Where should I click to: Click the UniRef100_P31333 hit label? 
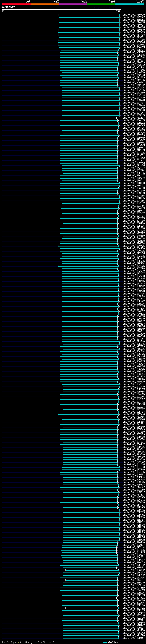click(x=134, y=118)
